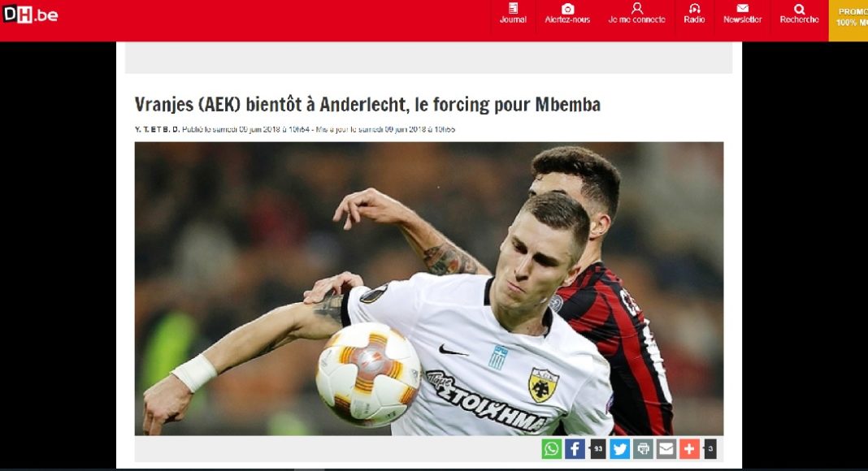Click the article headline about Vranjes
The height and width of the screenshot is (471, 868).
pos(367,105)
